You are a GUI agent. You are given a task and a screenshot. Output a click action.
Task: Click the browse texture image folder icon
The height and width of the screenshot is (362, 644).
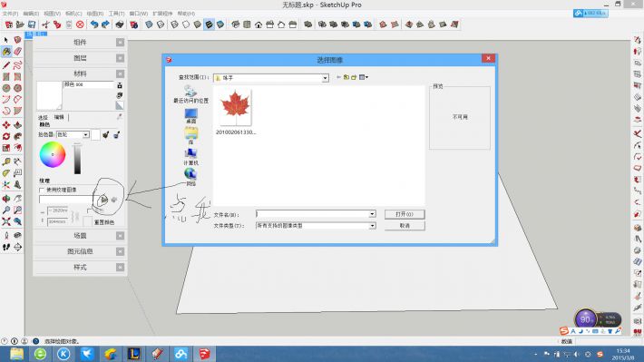coord(102,200)
